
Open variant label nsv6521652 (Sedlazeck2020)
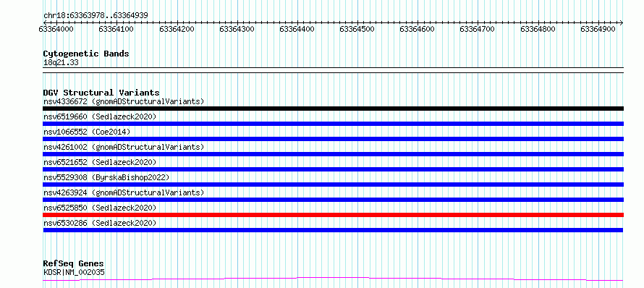pyautogui.click(x=100, y=162)
